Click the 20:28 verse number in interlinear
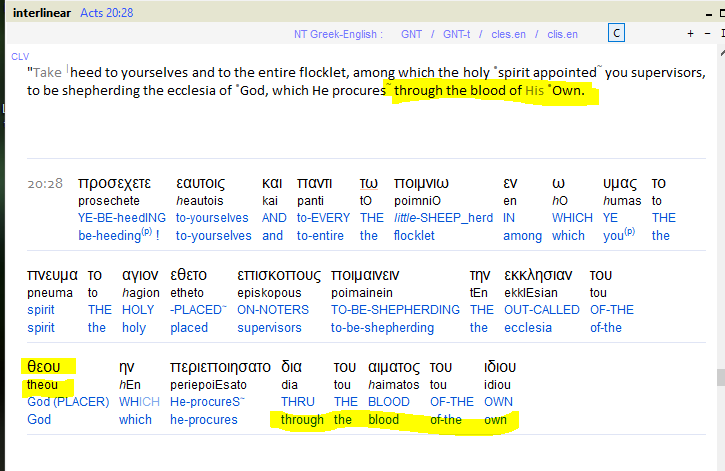This screenshot has height=471, width=725. click(x=46, y=185)
